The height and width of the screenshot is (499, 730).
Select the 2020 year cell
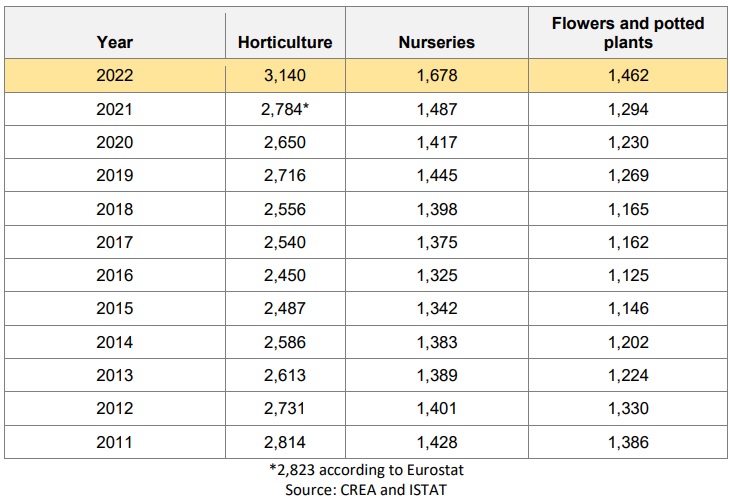click(115, 142)
